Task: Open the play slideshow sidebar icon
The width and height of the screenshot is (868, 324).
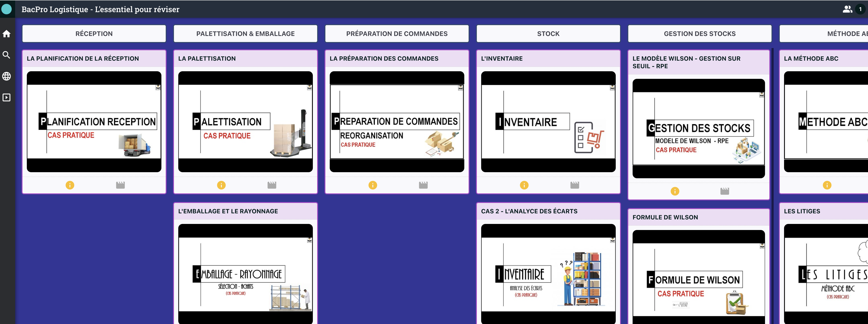Action: [x=6, y=97]
